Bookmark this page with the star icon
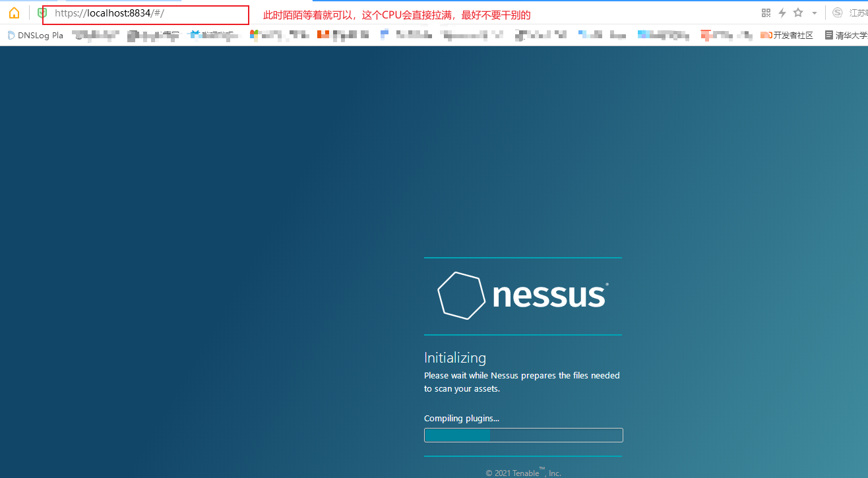This screenshot has height=478, width=868. point(798,13)
